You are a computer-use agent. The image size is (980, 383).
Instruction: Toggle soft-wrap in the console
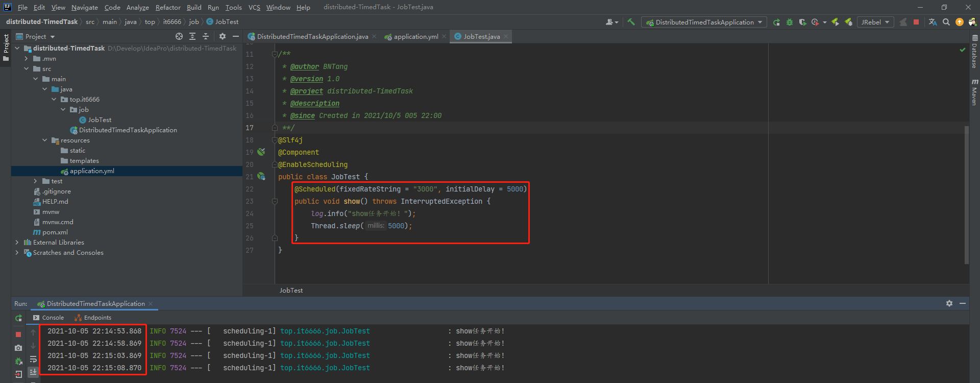point(33,360)
